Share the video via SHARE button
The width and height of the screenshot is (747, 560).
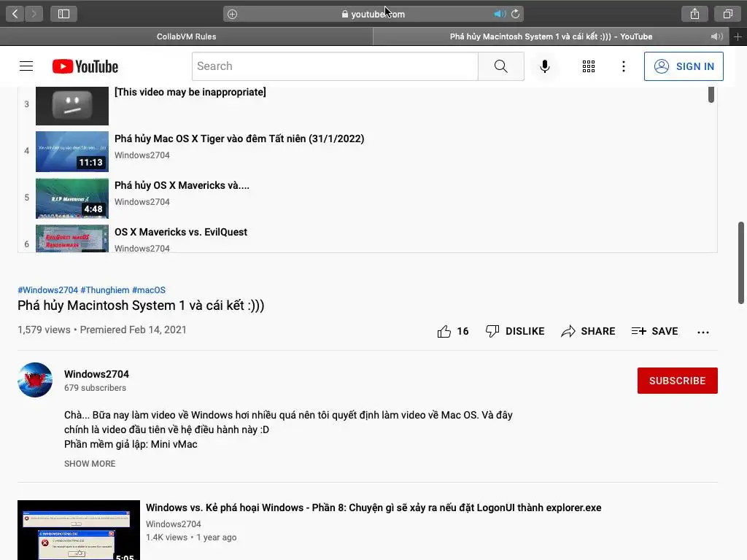tap(588, 331)
